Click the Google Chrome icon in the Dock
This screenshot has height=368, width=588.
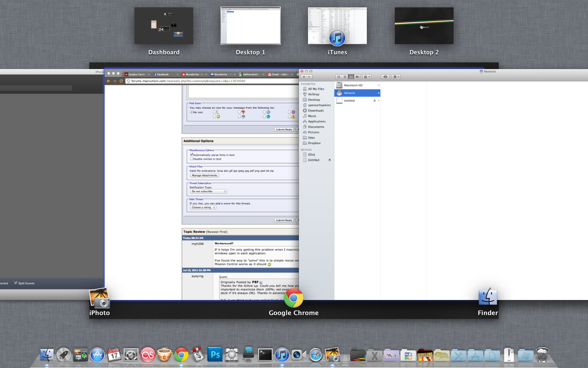click(181, 355)
